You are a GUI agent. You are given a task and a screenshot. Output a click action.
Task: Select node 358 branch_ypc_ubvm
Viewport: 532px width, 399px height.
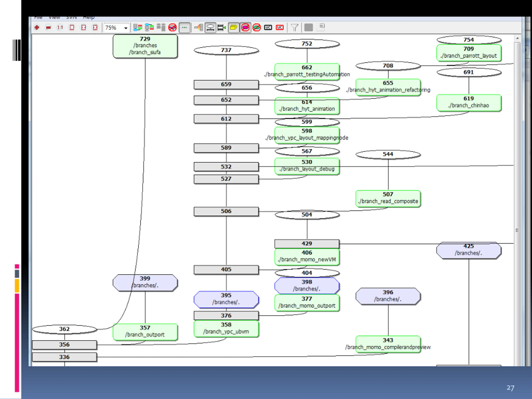click(x=226, y=329)
